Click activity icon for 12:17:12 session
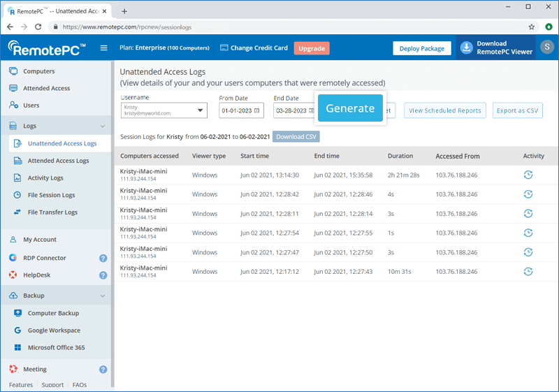The image size is (559, 392). point(528,271)
